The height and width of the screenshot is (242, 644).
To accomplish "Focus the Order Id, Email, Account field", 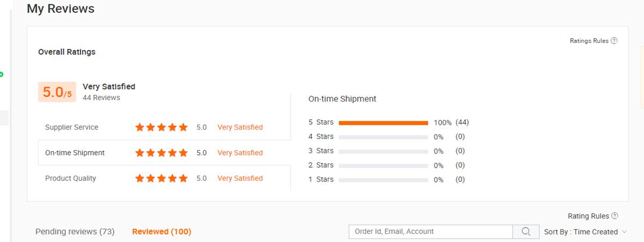I will pos(430,232).
